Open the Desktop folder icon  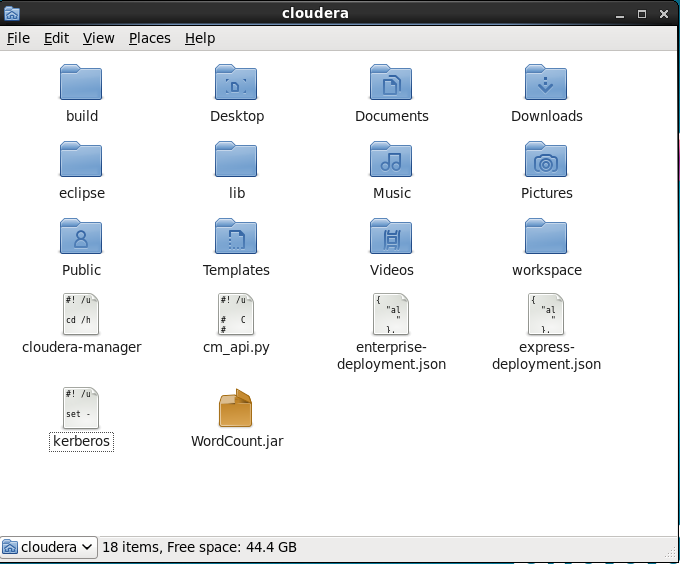tap(236, 82)
